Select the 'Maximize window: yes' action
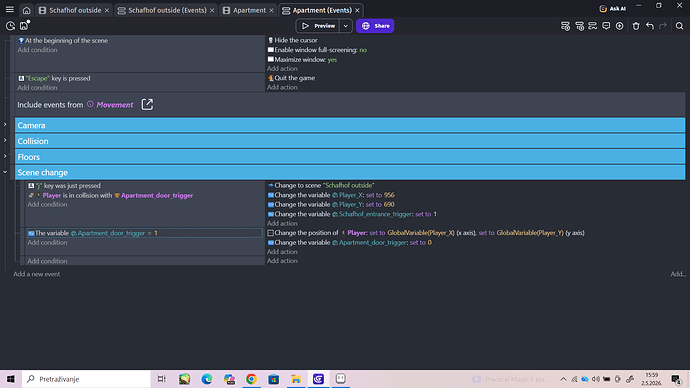 [x=302, y=59]
